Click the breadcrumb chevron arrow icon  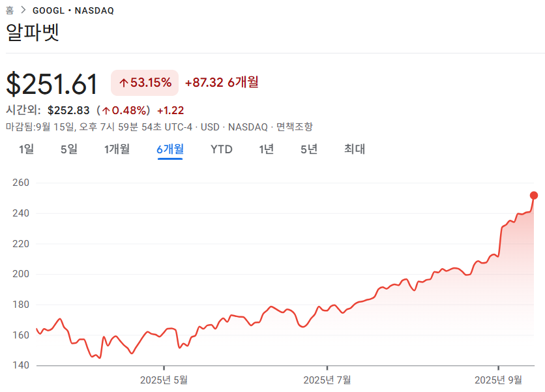pyautogui.click(x=23, y=10)
